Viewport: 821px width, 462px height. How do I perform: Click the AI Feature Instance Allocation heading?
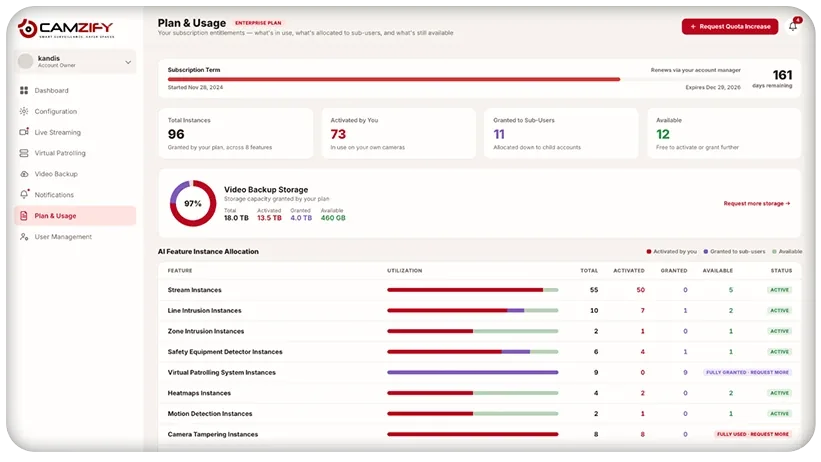208,251
